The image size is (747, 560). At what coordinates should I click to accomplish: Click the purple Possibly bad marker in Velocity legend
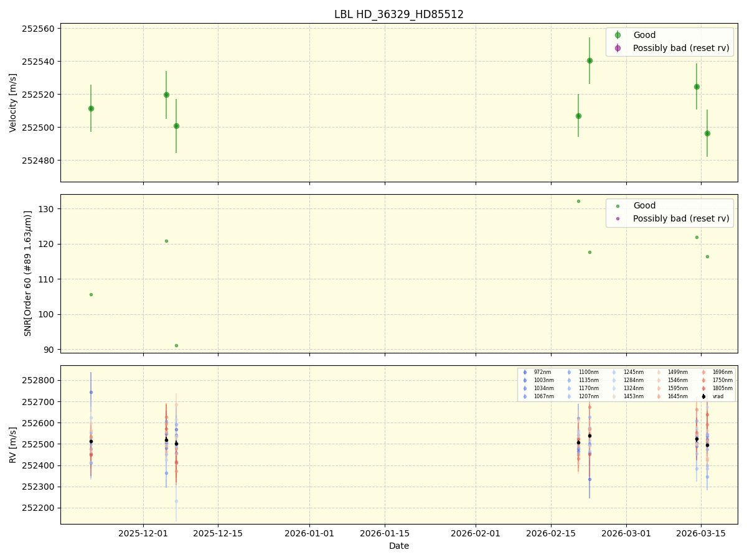pos(618,48)
